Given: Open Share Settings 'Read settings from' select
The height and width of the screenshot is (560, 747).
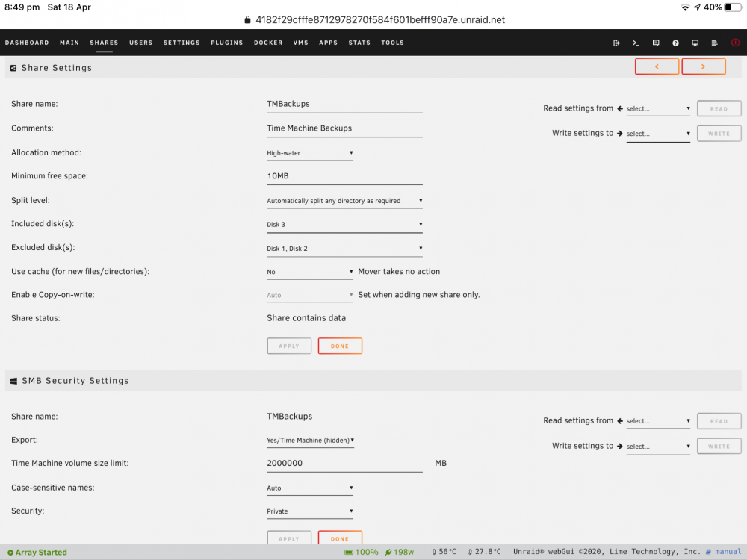Looking at the screenshot, I should point(658,108).
